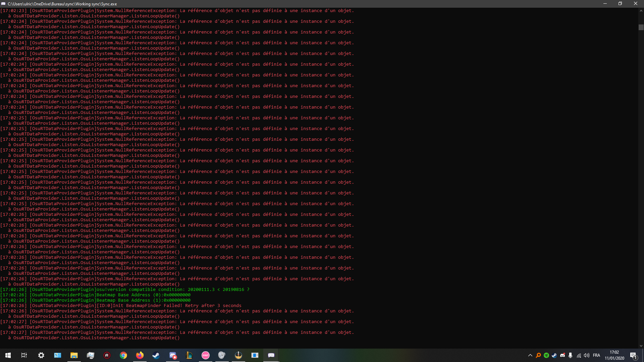Open File Explorer from the taskbar
This screenshot has height=362, width=644.
(74, 355)
